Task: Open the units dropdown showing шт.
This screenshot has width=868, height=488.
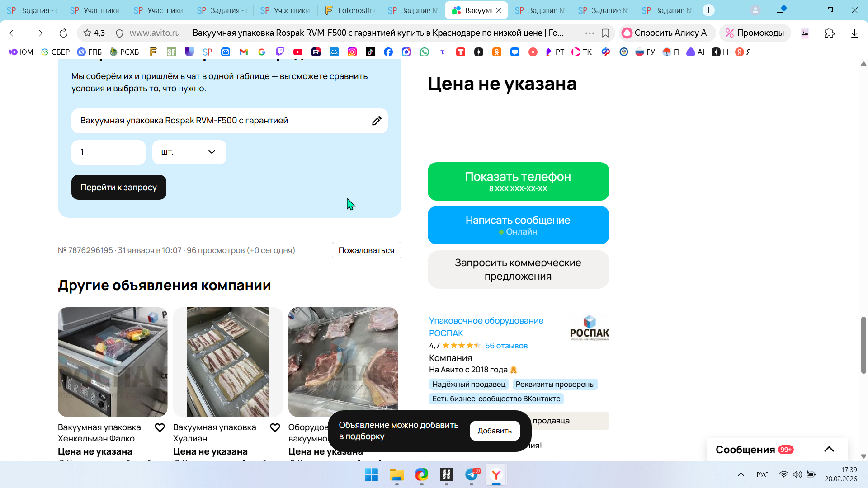Action: coord(189,152)
